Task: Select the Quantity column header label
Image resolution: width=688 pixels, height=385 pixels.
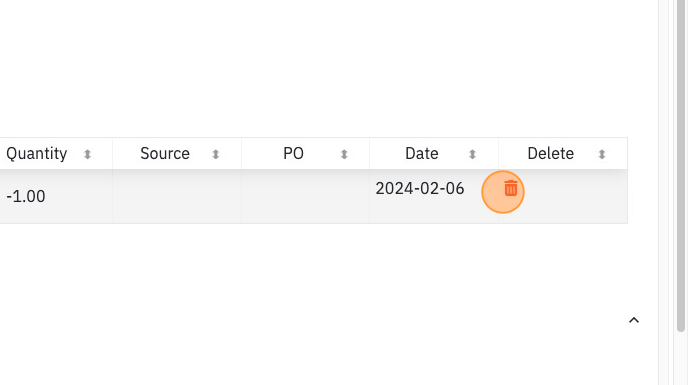Action: pyautogui.click(x=36, y=154)
